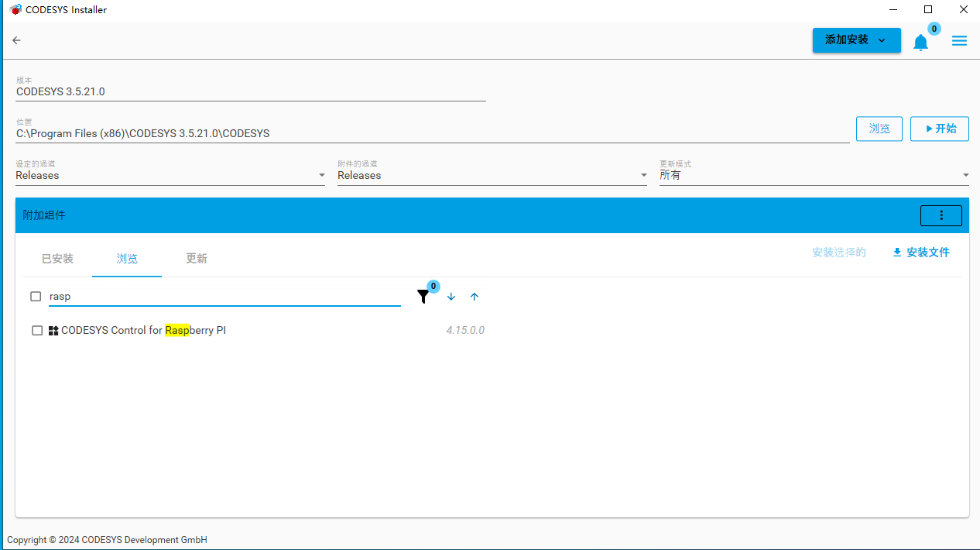Select the CODESYS Control for Raspberry PI row text

[x=143, y=331]
